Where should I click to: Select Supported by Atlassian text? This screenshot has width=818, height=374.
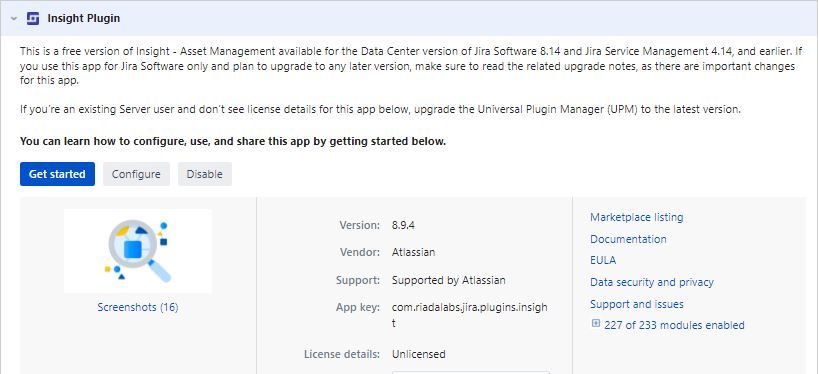(x=449, y=280)
